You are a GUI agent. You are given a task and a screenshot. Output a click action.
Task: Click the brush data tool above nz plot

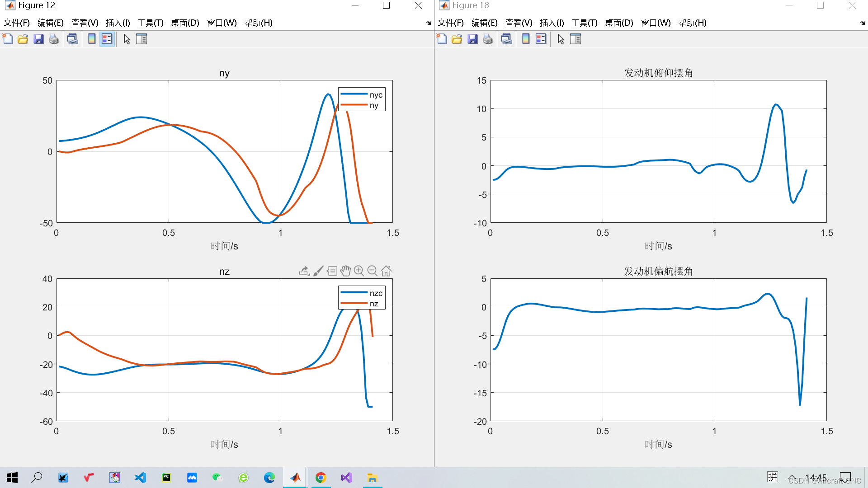coord(318,271)
